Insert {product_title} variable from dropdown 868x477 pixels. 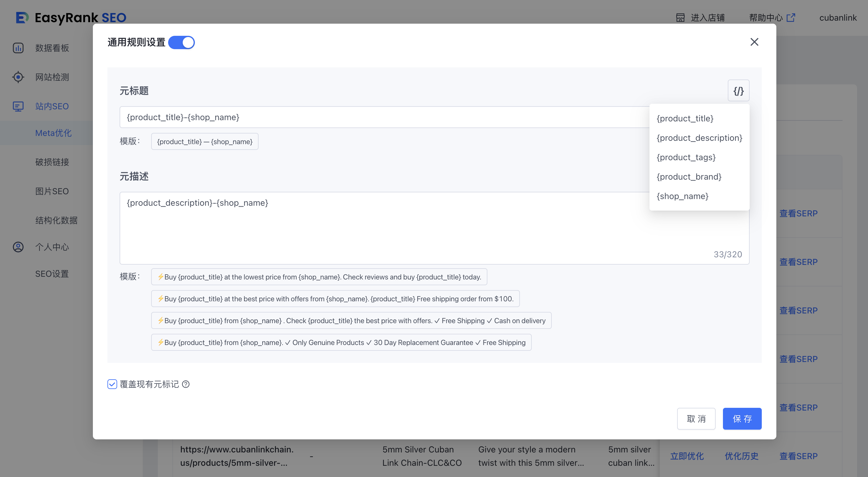[x=685, y=119]
